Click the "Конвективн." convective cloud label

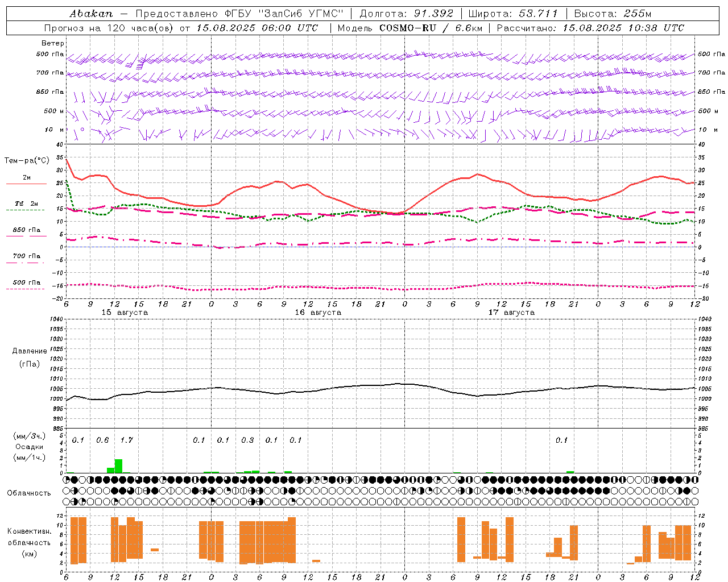[29, 531]
